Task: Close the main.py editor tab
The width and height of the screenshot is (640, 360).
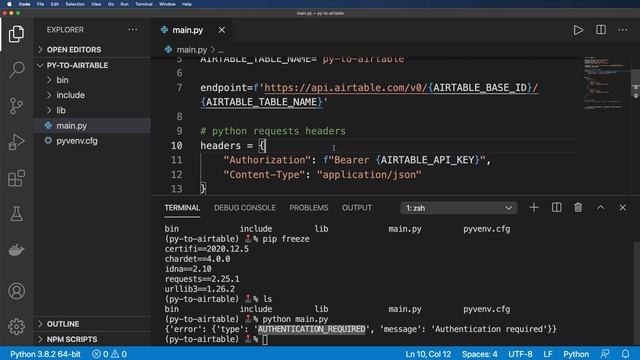Action: [222, 30]
